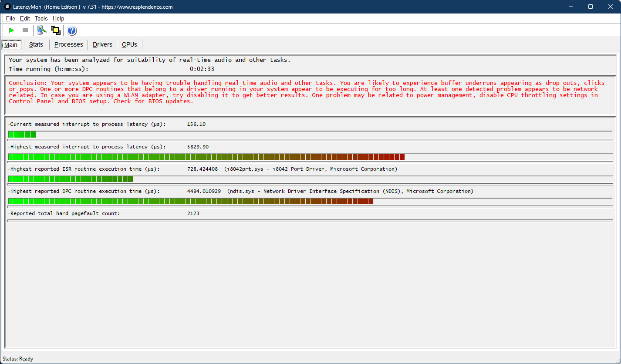This screenshot has height=364, width=621.
Task: Click the highest interrupt latency bar
Action: [x=310, y=157]
